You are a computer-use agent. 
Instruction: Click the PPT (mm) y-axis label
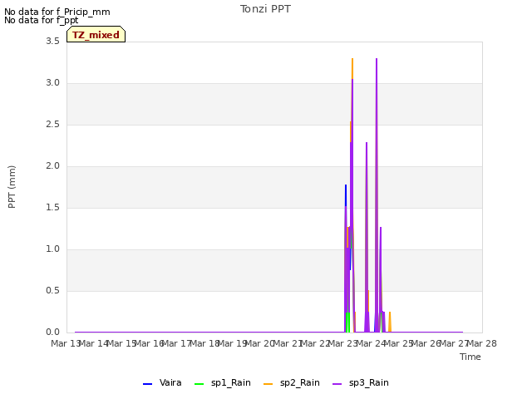click(x=12, y=186)
